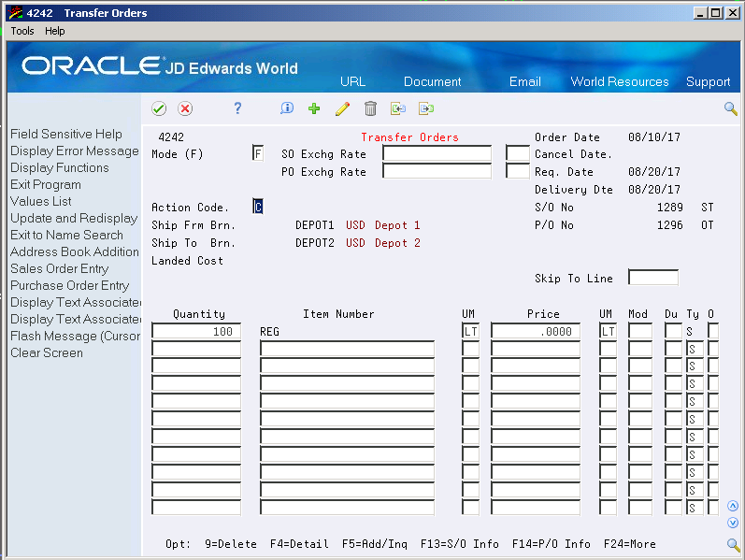
Task: Click the green checkmark OK icon
Action: click(159, 108)
